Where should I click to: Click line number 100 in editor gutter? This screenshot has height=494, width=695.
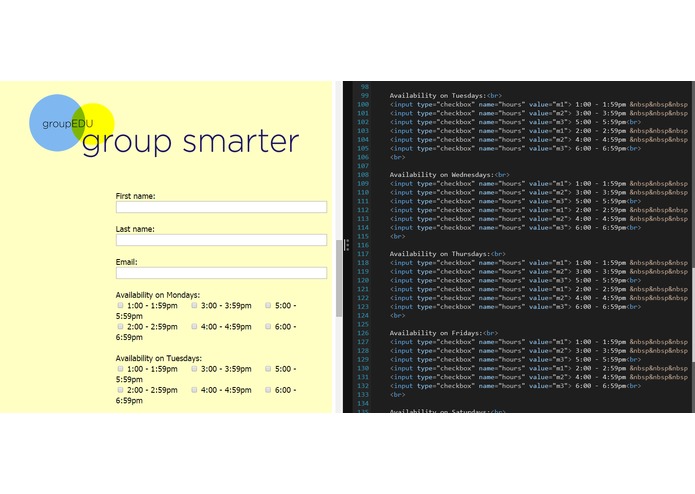(363, 105)
